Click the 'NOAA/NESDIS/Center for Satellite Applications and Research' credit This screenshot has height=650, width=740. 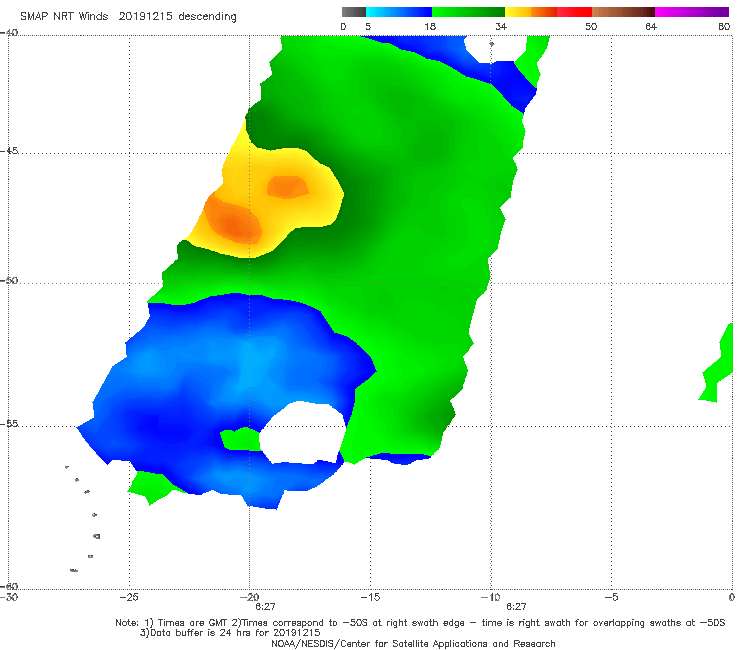click(413, 644)
